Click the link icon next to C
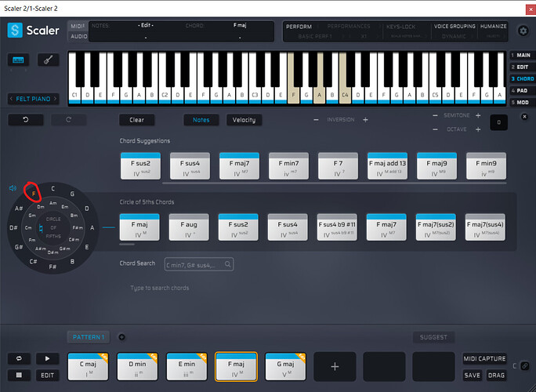The width and height of the screenshot is (536, 392). (x=525, y=366)
